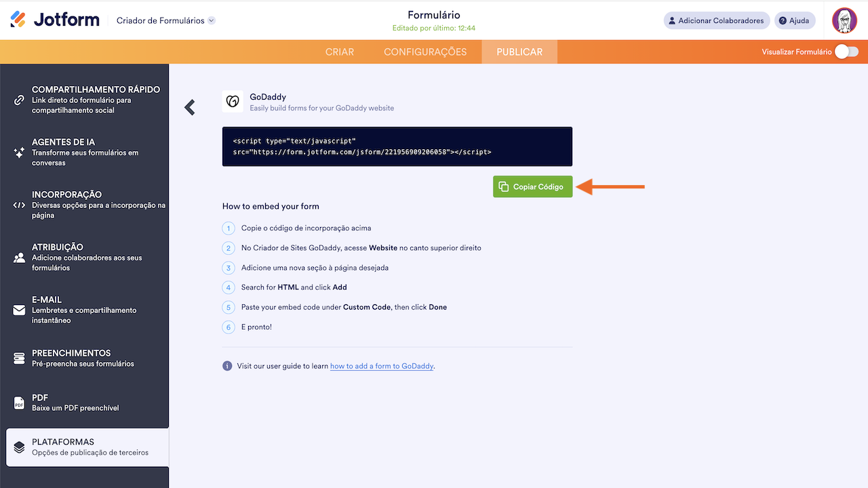Screen dimensions: 868x488
Task: Click the Jotform logo
Action: (x=55, y=20)
